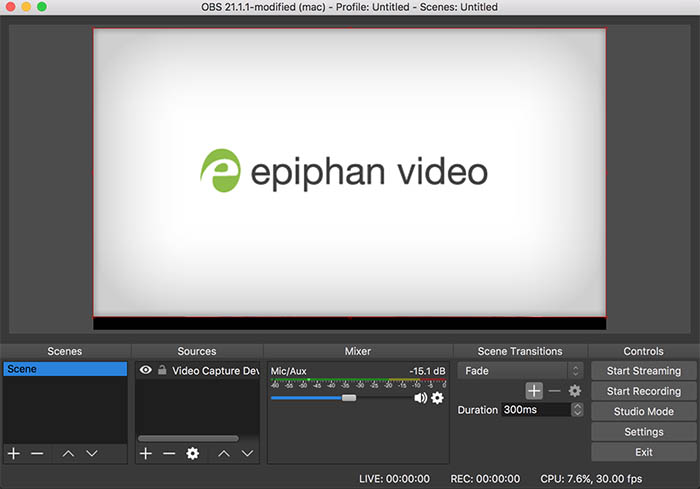Move source up in Sources list

coord(224,454)
